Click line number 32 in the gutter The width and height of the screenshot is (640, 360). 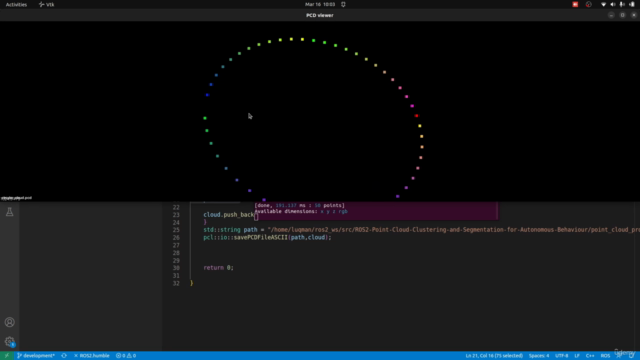tap(176, 283)
